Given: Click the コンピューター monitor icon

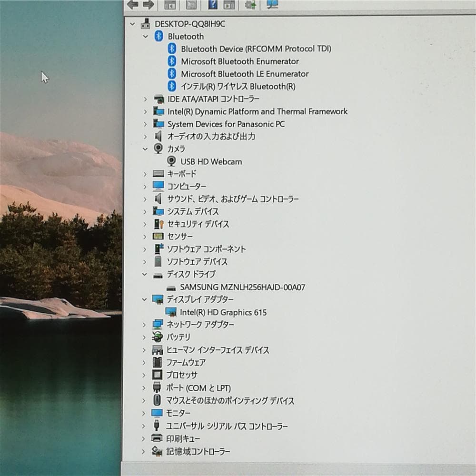Looking at the screenshot, I should coord(159,186).
